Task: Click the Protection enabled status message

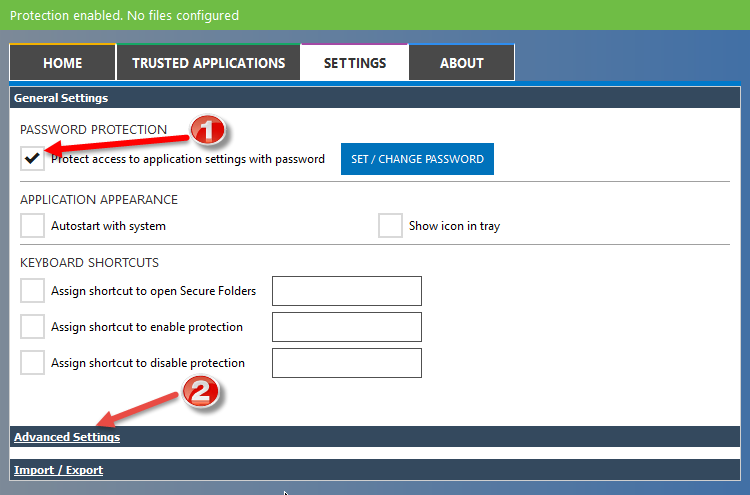Action: pyautogui.click(x=124, y=15)
